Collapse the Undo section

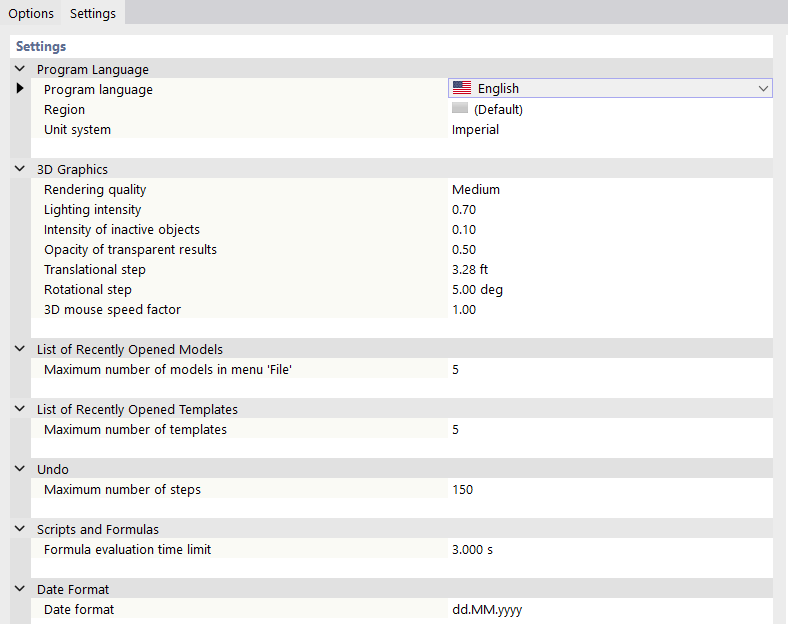[20, 469]
